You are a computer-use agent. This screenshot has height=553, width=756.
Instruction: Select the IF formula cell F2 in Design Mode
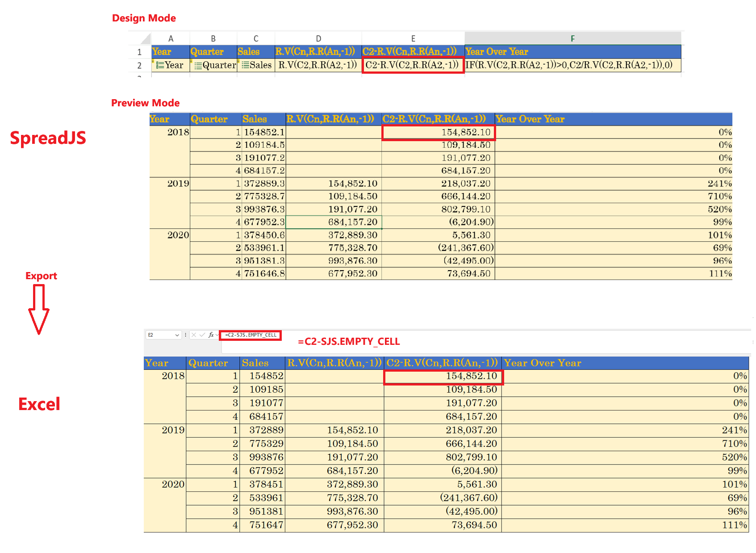[572, 65]
